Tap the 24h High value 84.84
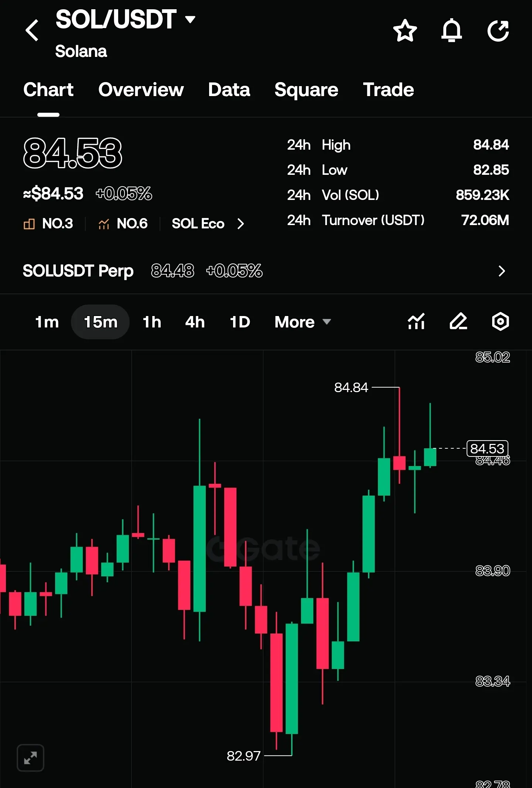The width and height of the screenshot is (532, 788). [x=491, y=145]
